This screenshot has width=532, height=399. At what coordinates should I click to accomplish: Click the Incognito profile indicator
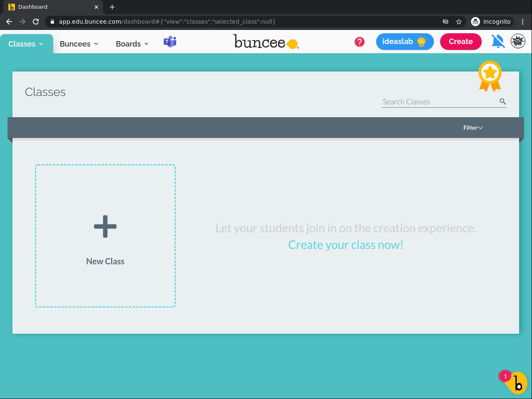click(491, 22)
